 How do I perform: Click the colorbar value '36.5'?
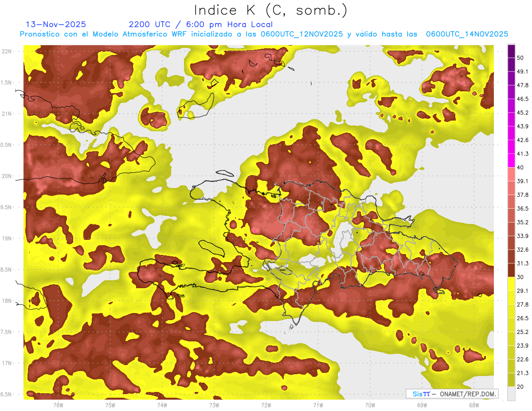click(523, 208)
